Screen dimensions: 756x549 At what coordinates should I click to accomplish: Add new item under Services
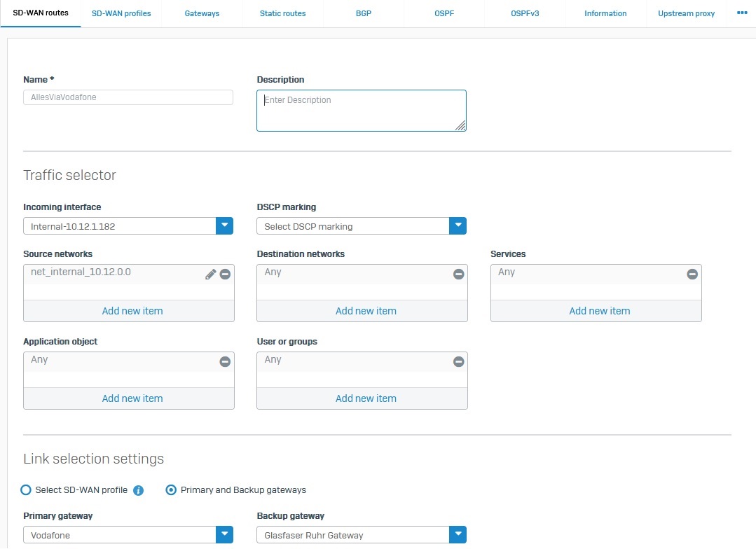599,311
